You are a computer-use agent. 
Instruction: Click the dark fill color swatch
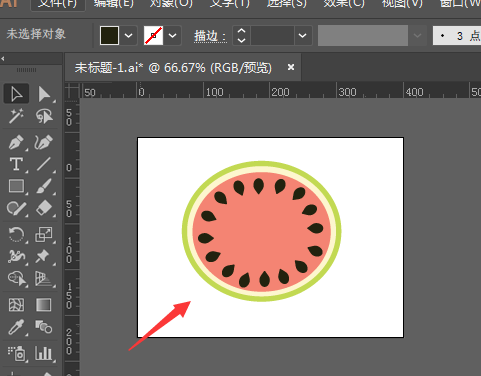tap(109, 35)
